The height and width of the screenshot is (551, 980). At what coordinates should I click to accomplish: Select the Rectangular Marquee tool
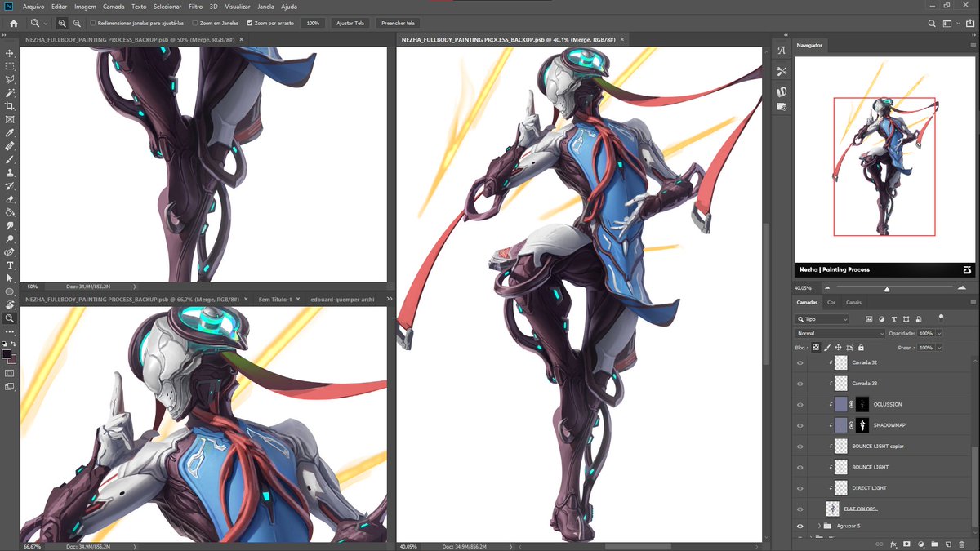point(10,66)
